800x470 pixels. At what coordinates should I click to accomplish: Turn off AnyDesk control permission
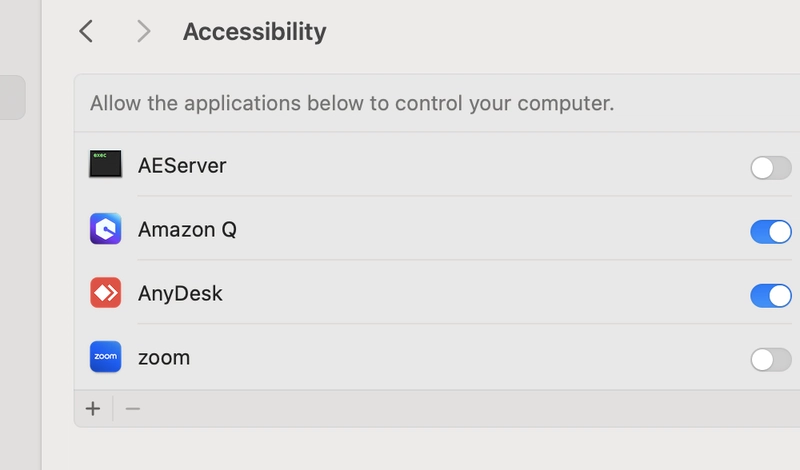[771, 295]
